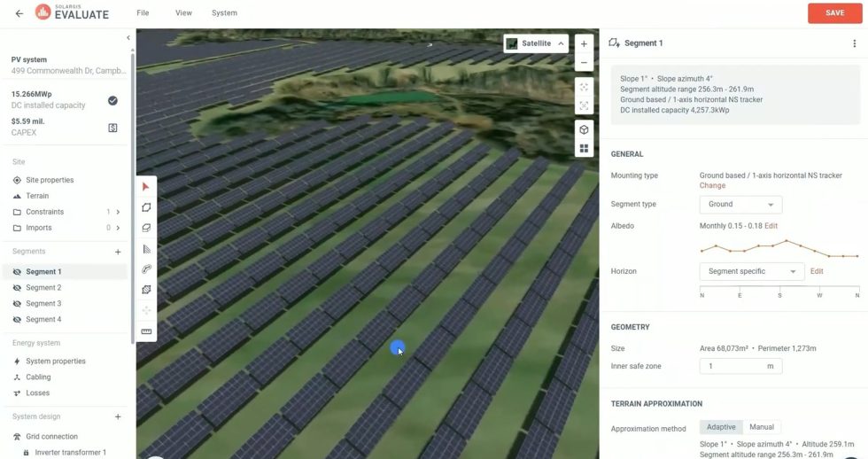
Task: Add a new segment with plus icon
Action: pos(118,252)
